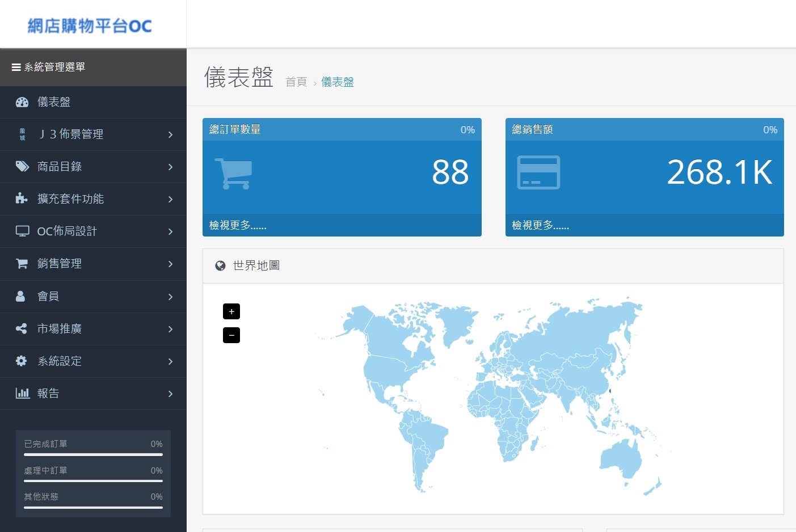This screenshot has height=532, width=796.
Task: Click the 首頁 breadcrumb link
Action: 296,82
